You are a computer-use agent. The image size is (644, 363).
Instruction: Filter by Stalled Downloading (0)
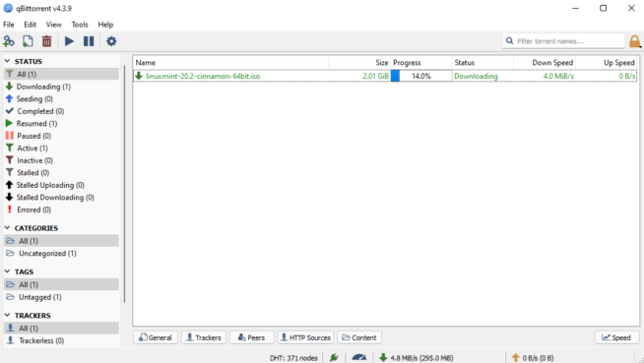[x=61, y=198]
